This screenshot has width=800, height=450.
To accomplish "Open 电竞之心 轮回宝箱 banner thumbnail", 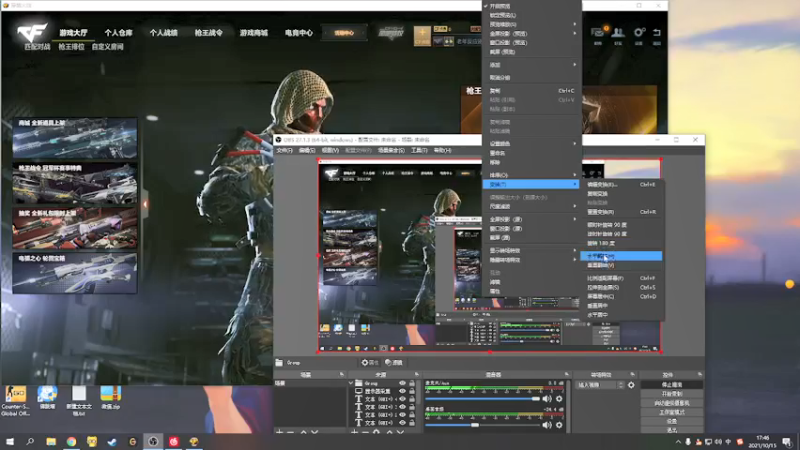I will [75, 273].
